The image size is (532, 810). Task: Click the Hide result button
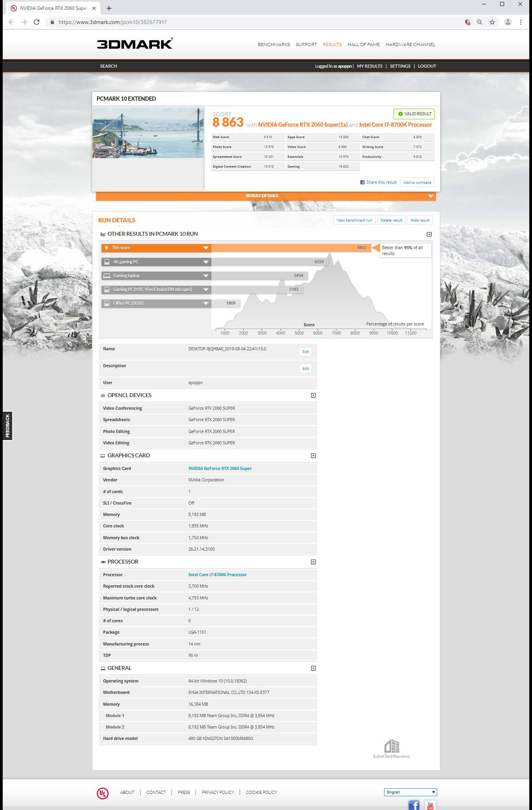[x=420, y=220]
